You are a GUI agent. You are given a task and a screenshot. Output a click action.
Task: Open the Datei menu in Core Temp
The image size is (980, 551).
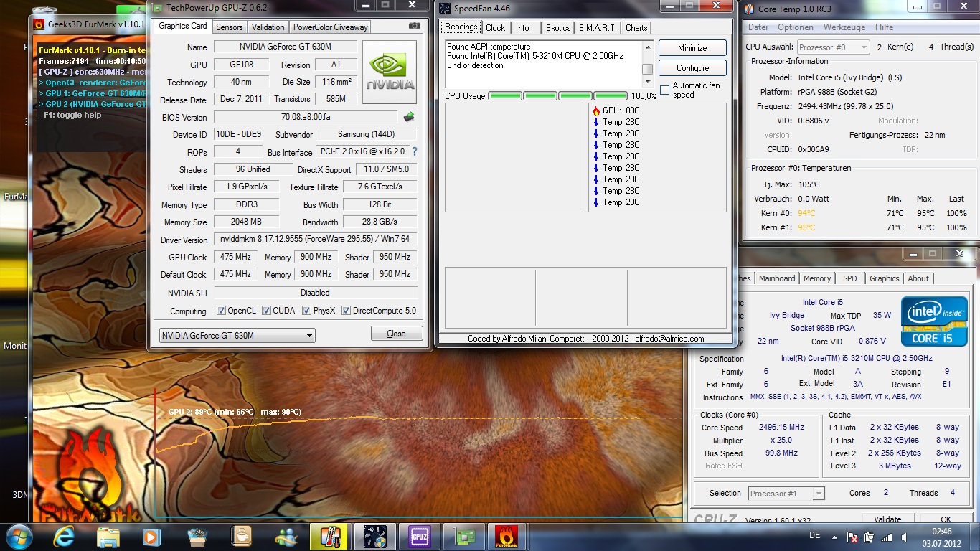point(758,27)
